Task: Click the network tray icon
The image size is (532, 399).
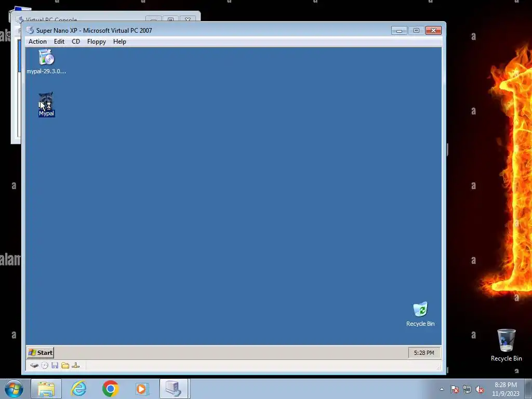Action: point(467,390)
